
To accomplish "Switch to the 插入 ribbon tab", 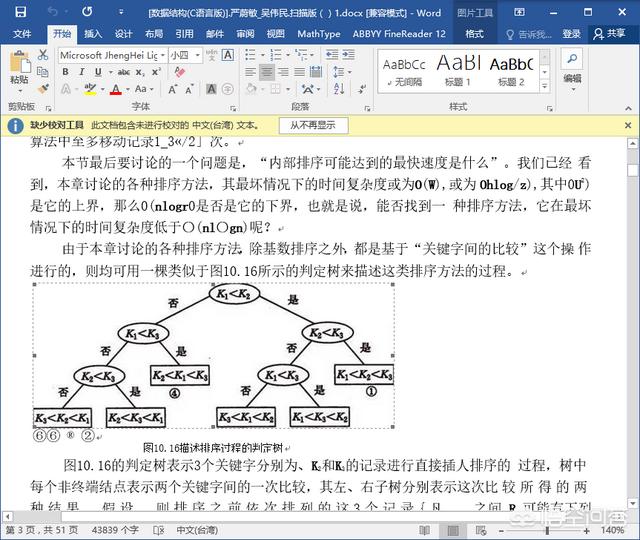I will click(93, 34).
